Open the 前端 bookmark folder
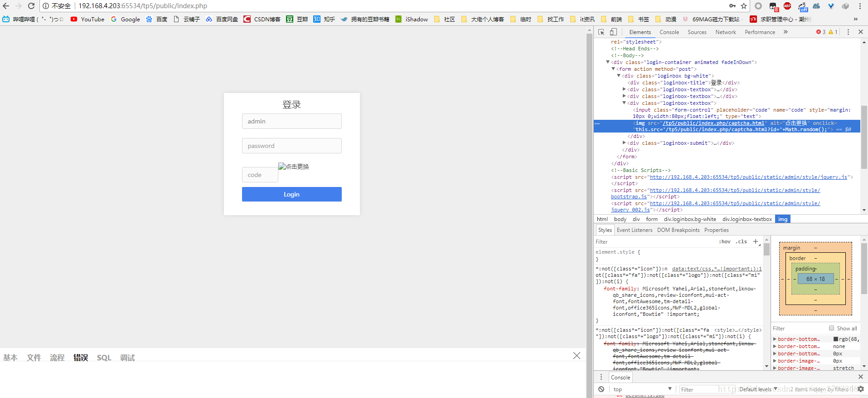Screen dimensions: 868x398 [611, 19]
